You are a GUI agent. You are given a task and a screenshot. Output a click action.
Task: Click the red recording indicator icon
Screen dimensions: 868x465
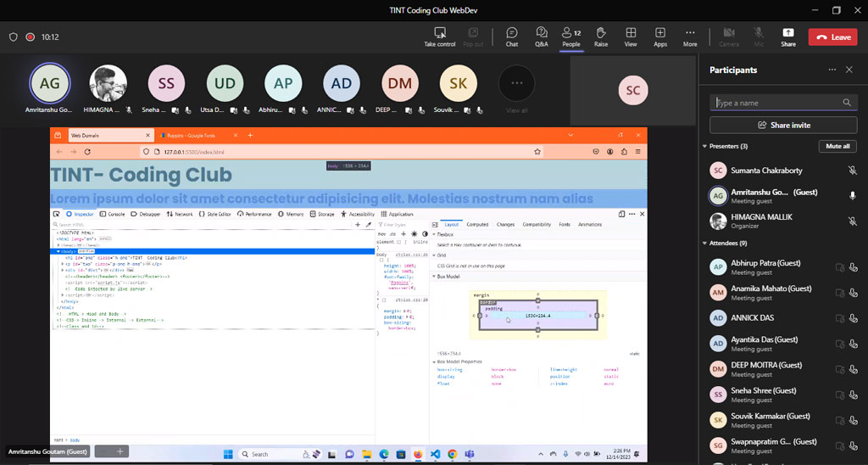[31, 37]
